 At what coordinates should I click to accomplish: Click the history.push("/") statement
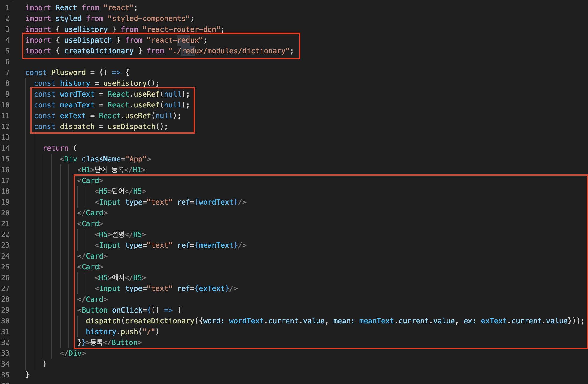tap(122, 332)
